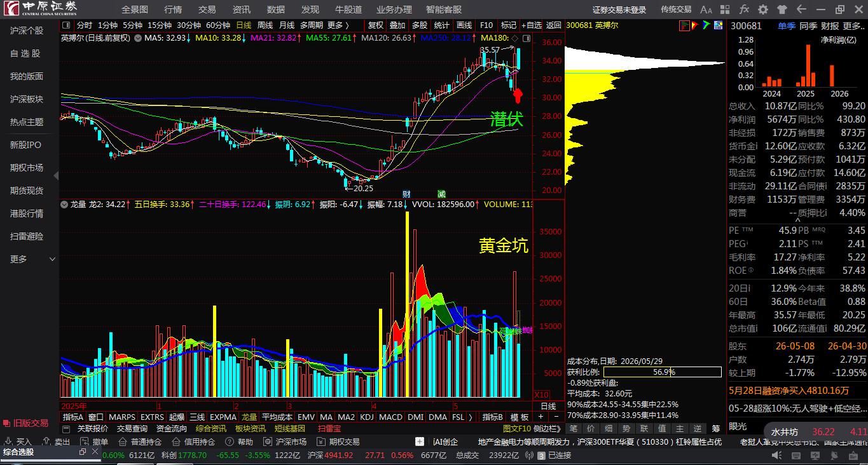Open the 资金流向 link
The height and width of the screenshot is (465, 868).
172,429
